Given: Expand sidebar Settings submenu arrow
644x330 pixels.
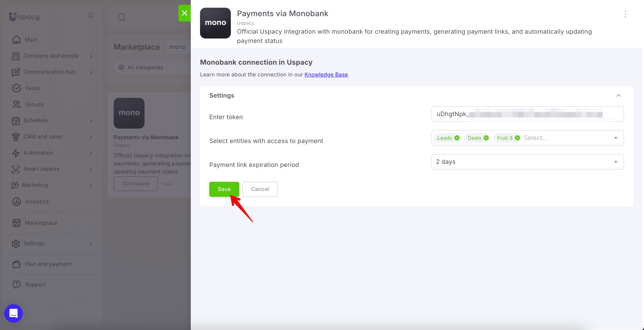Looking at the screenshot, I should click(91, 244).
